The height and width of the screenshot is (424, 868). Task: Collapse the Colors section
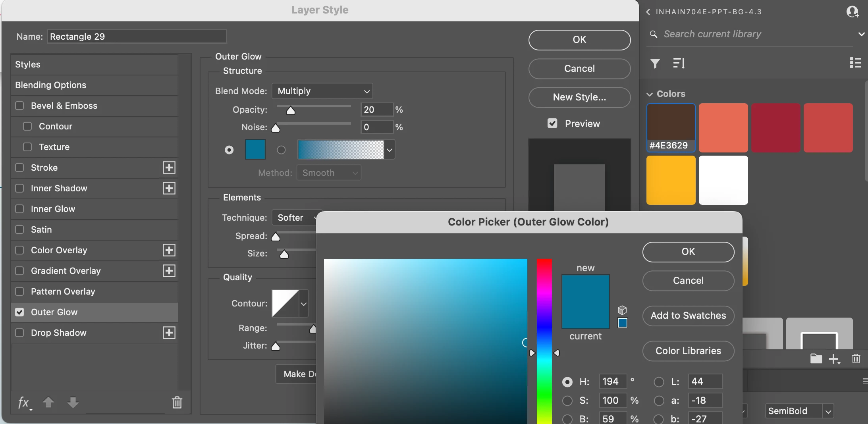click(x=650, y=94)
